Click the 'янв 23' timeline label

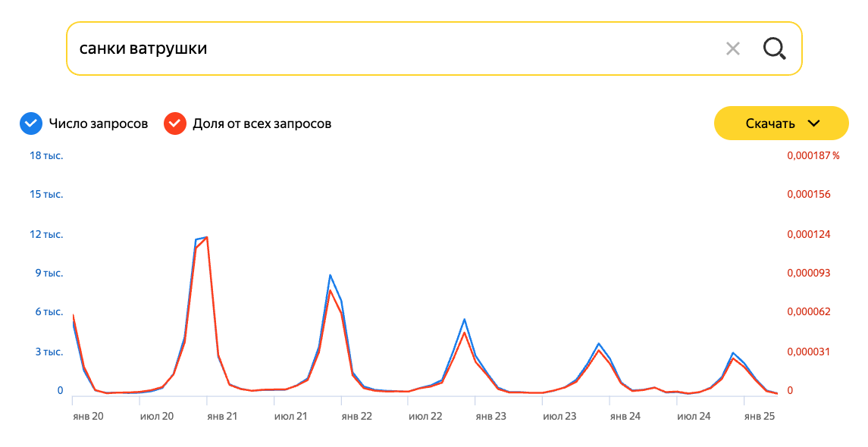tap(490, 416)
